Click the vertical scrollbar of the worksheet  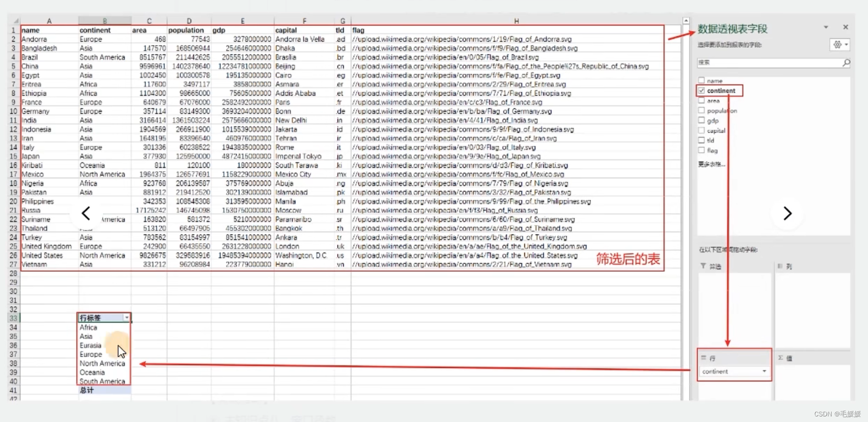686,187
